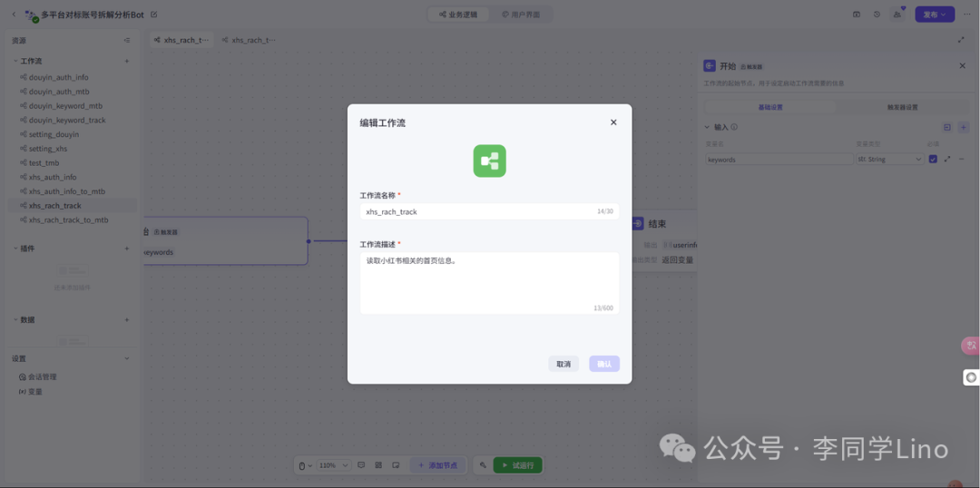
Task: Add input variable with plus button
Action: click(x=963, y=128)
